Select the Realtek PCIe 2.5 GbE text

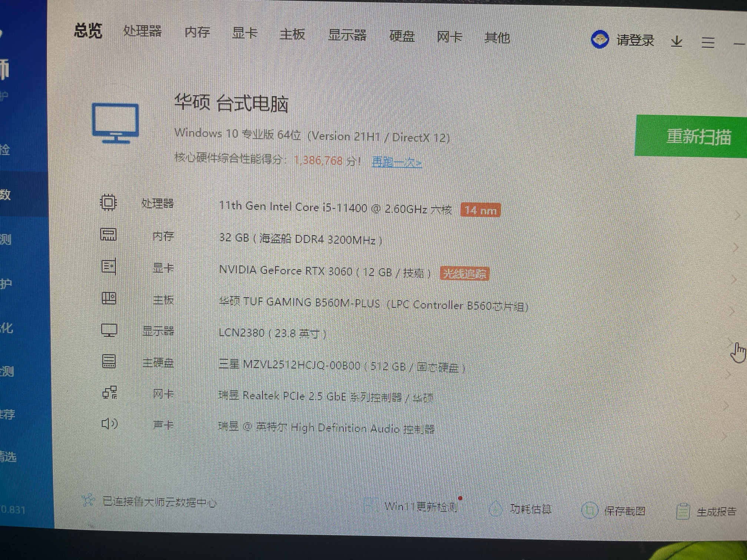326,396
